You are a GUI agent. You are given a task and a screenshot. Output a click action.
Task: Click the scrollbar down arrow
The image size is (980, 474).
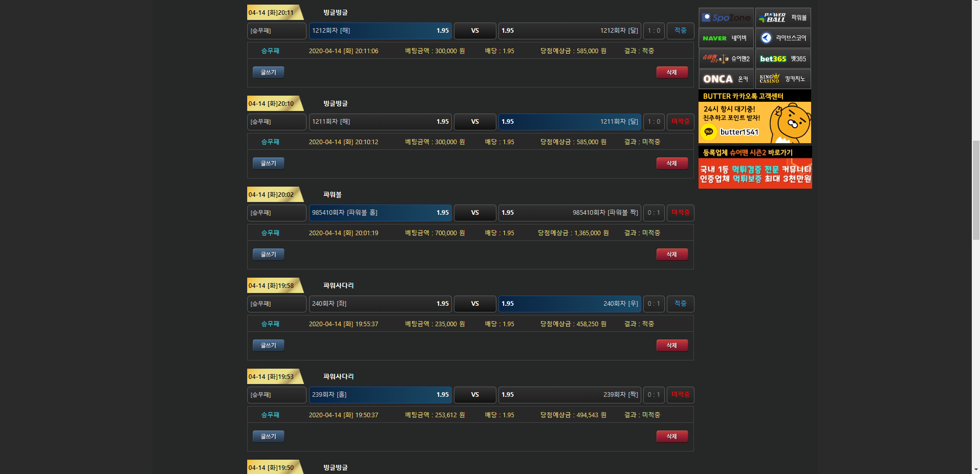pos(975,469)
